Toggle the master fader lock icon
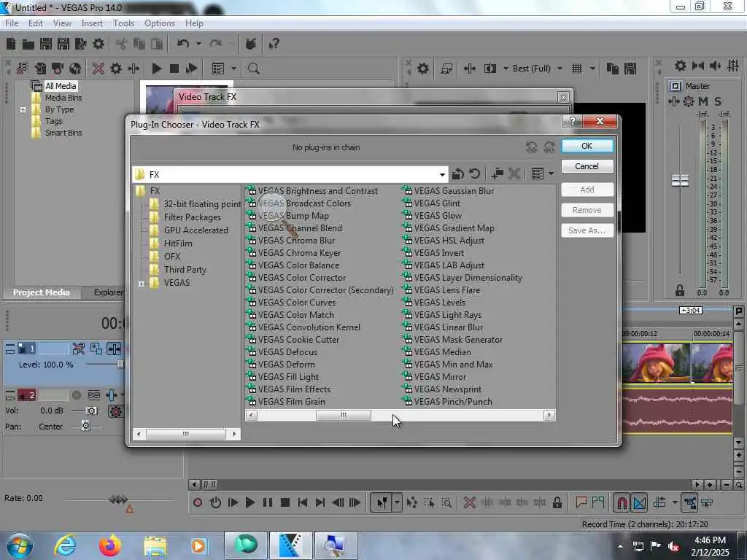This screenshot has width=747, height=560. pos(680,290)
